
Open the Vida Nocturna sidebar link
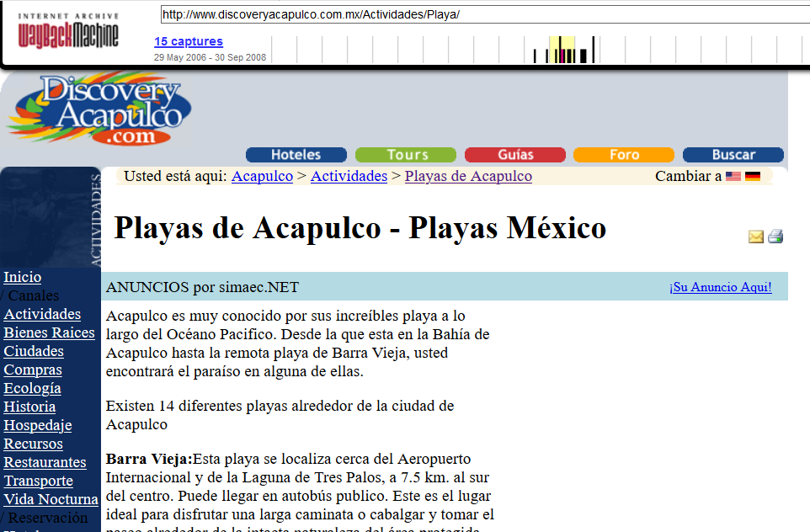pyautogui.click(x=51, y=499)
